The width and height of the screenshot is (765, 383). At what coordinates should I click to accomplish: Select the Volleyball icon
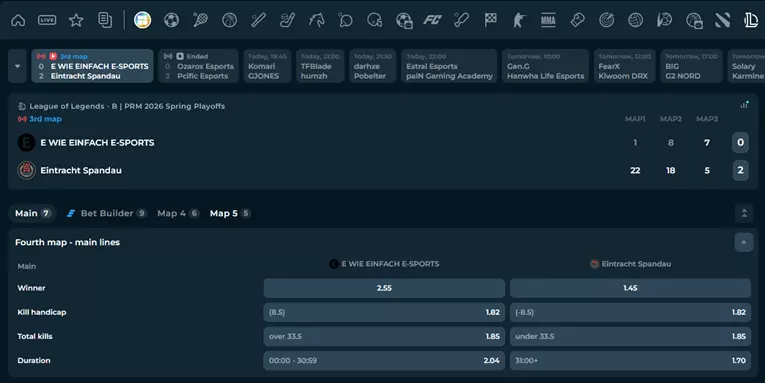coord(635,20)
